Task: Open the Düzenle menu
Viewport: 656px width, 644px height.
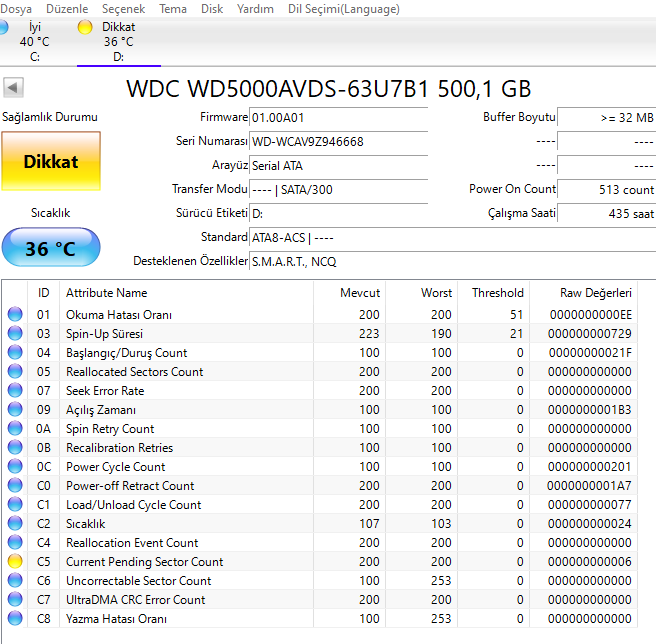Action: [67, 9]
